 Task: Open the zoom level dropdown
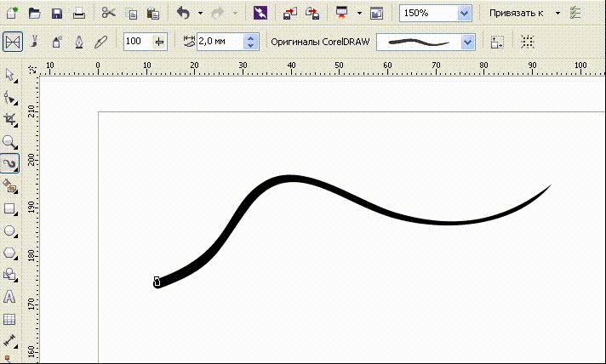pyautogui.click(x=464, y=14)
